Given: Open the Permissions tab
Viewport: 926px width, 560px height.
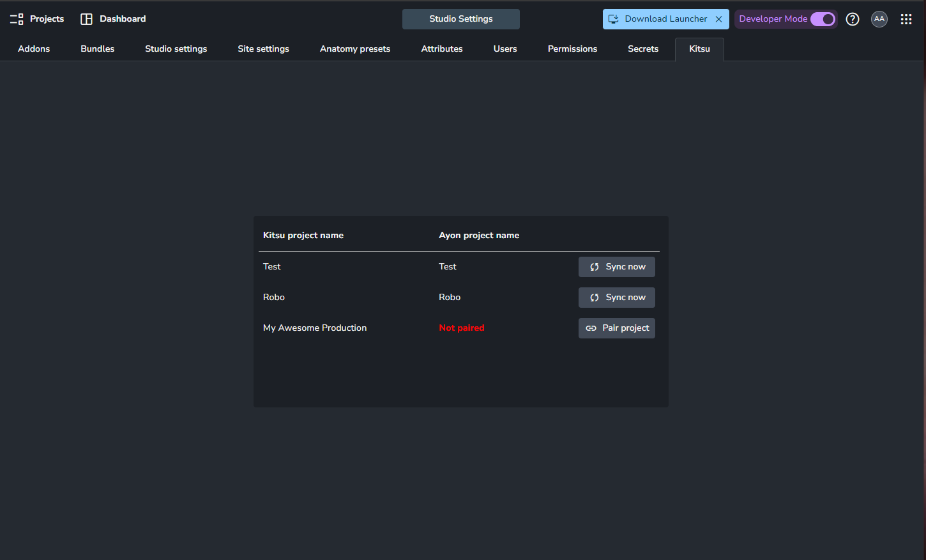Looking at the screenshot, I should 573,49.
